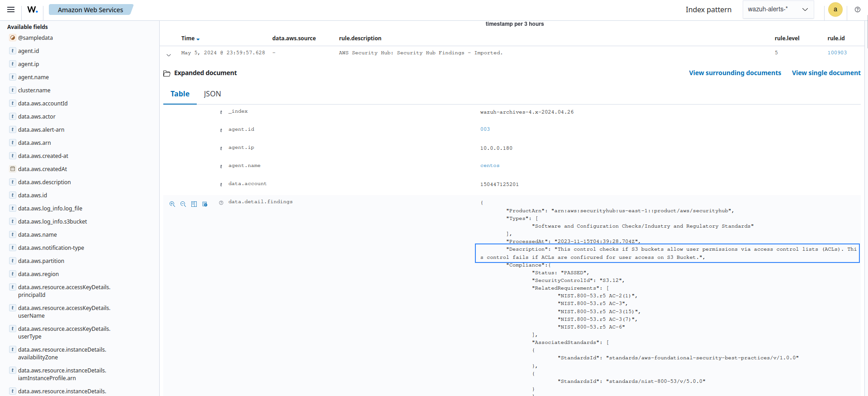Open rule id 100903 link
The height and width of the screenshot is (396, 868).
(837, 53)
